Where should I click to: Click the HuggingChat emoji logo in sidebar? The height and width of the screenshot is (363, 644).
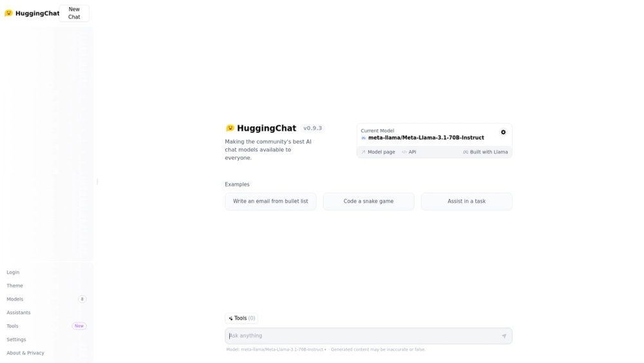[8, 13]
